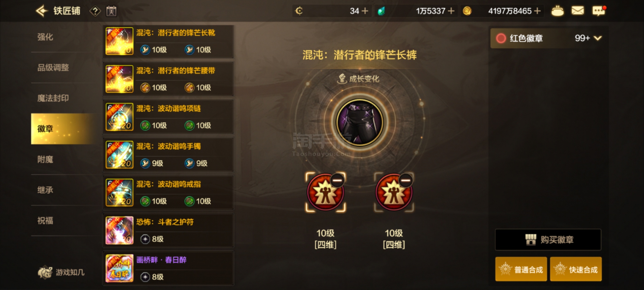Select 混沌：波动谐鸣项链 in equipment list
This screenshot has height=290, width=644.
tap(168, 117)
